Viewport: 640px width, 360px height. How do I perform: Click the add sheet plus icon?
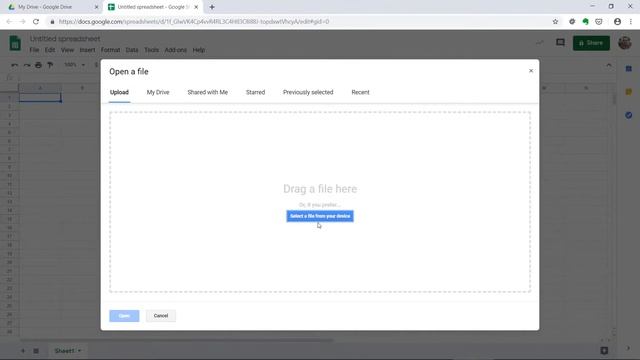pos(23,351)
